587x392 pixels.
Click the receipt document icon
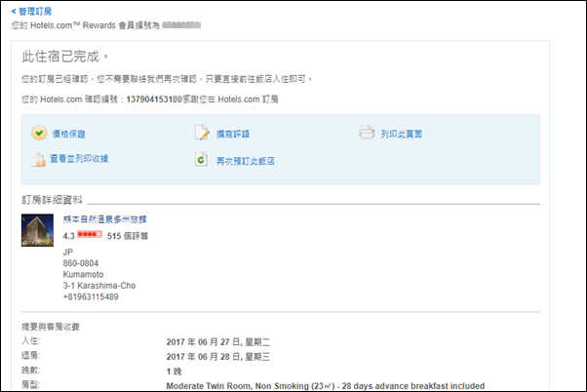(x=38, y=159)
